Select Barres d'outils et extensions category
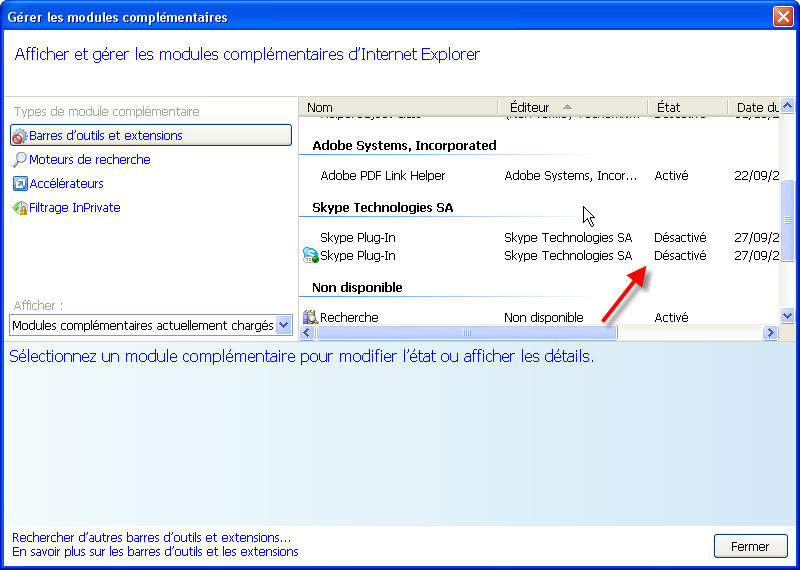 click(151, 135)
